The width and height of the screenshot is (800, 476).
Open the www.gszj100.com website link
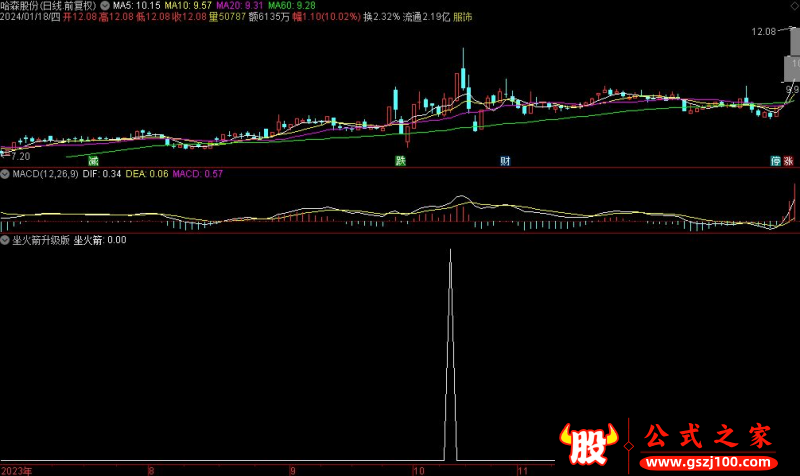tap(708, 463)
